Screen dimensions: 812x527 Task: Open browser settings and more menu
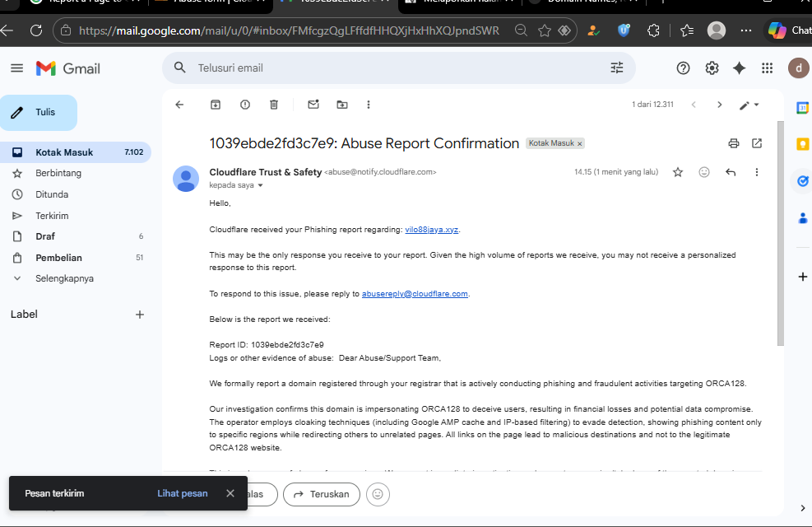coord(745,30)
